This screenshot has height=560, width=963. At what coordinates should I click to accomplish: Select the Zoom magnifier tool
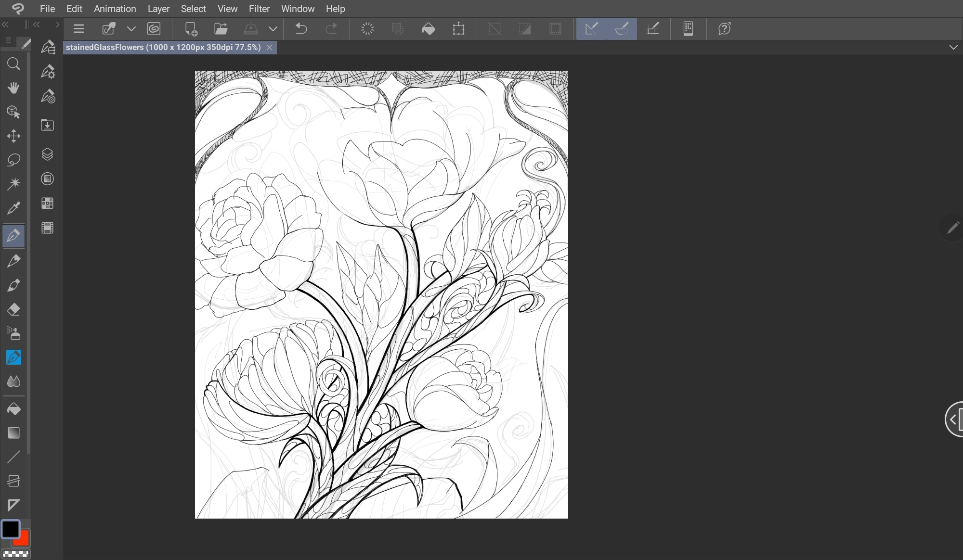(13, 64)
